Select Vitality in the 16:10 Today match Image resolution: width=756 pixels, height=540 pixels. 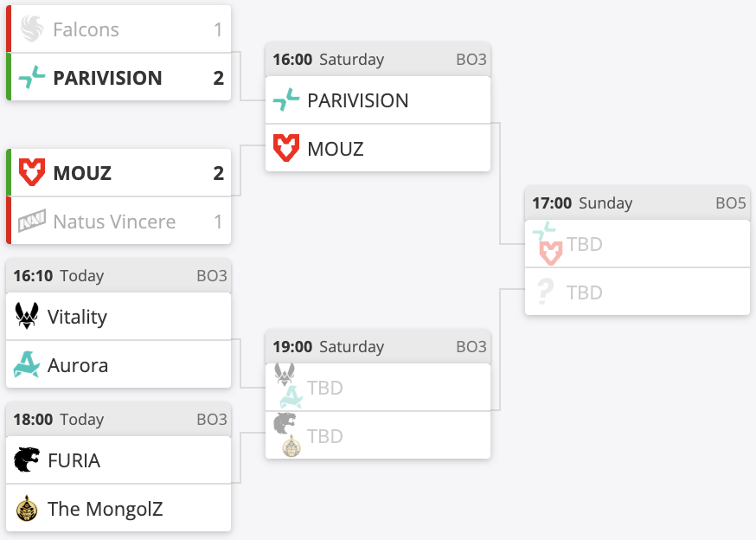click(x=77, y=317)
